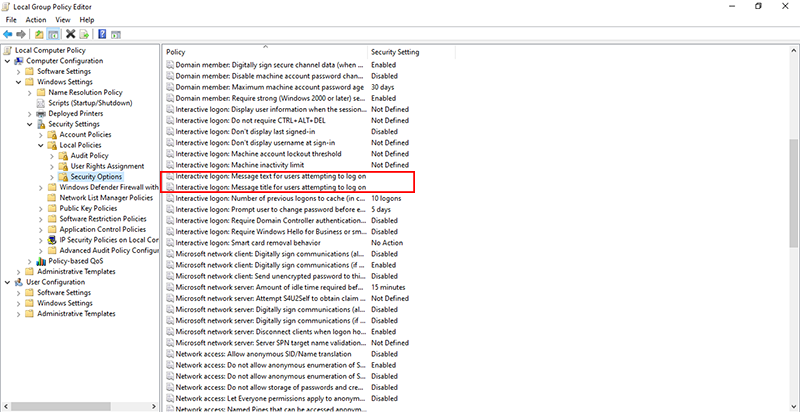
Task: Expand the Public Key Policies node
Action: 41,209
